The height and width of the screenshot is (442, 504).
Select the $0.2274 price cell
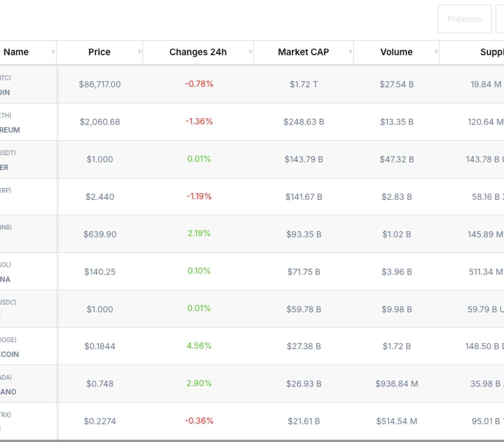tap(100, 421)
